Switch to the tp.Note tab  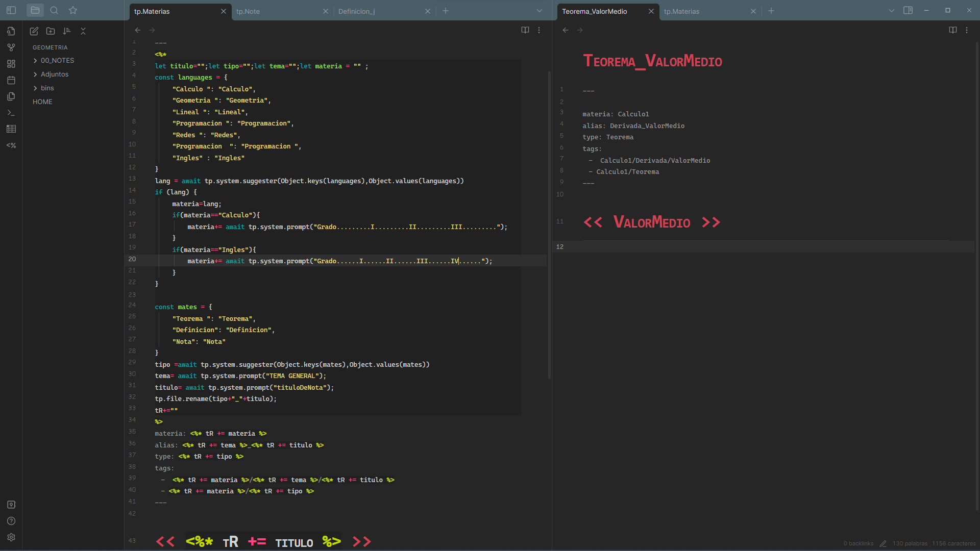tap(249, 11)
